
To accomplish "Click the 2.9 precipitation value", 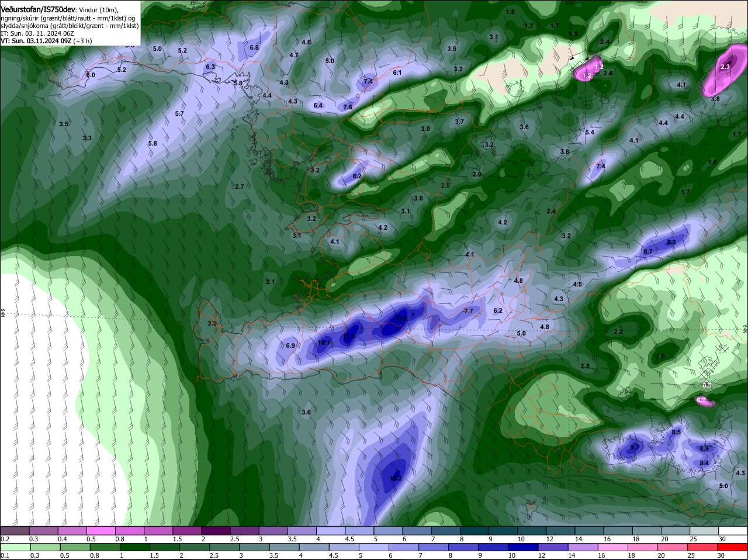I will [x=477, y=174].
